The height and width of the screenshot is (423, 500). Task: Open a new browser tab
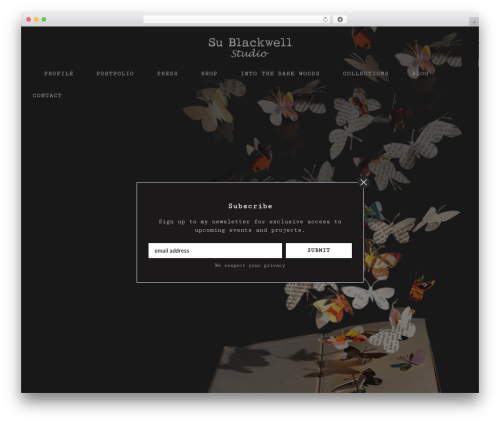(474, 22)
